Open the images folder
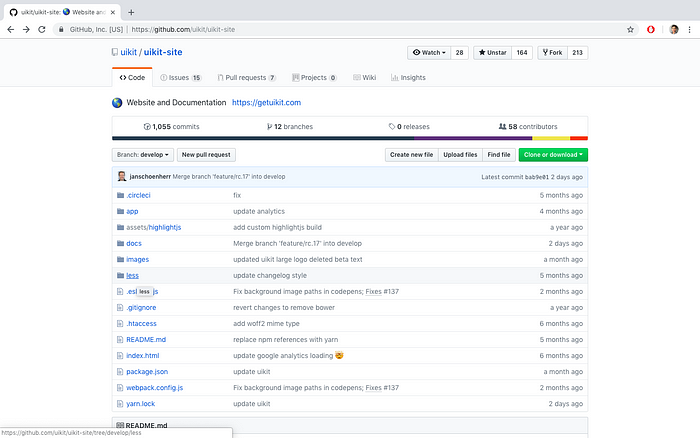Viewport: 700px width, 438px height. coord(138,259)
